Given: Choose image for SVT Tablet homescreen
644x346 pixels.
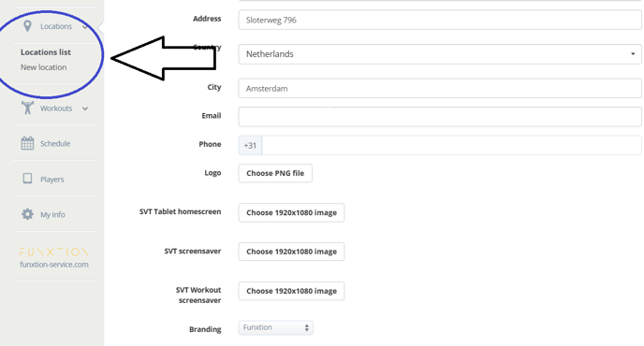Looking at the screenshot, I should [x=292, y=212].
